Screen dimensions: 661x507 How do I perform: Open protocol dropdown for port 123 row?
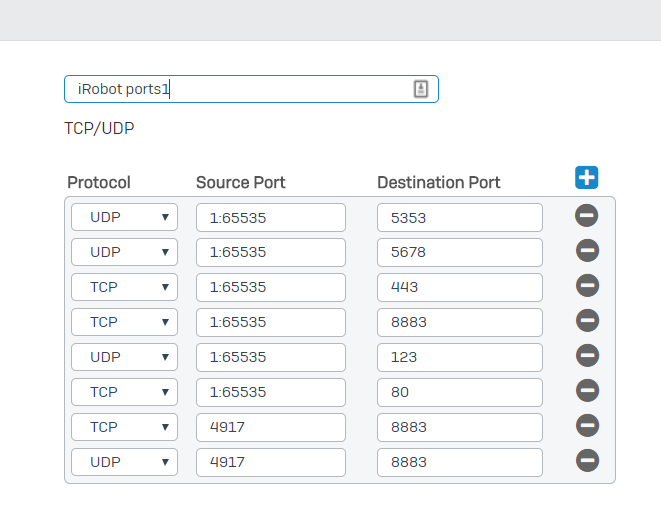124,357
